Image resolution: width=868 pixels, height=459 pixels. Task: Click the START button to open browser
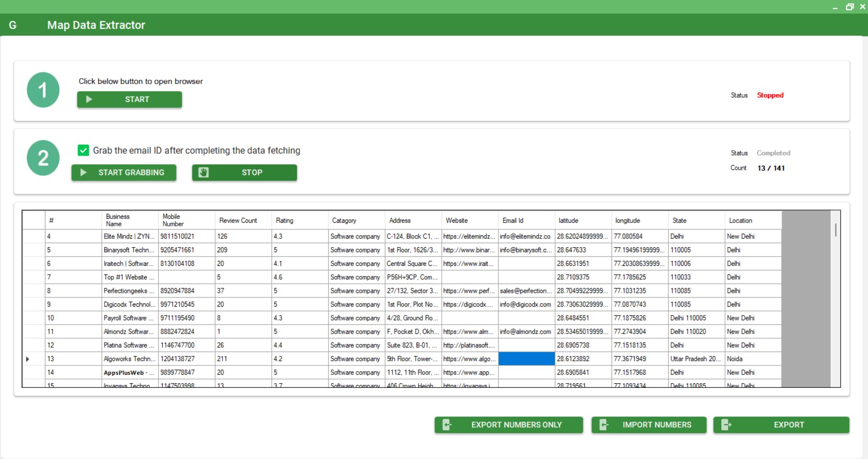coord(130,99)
